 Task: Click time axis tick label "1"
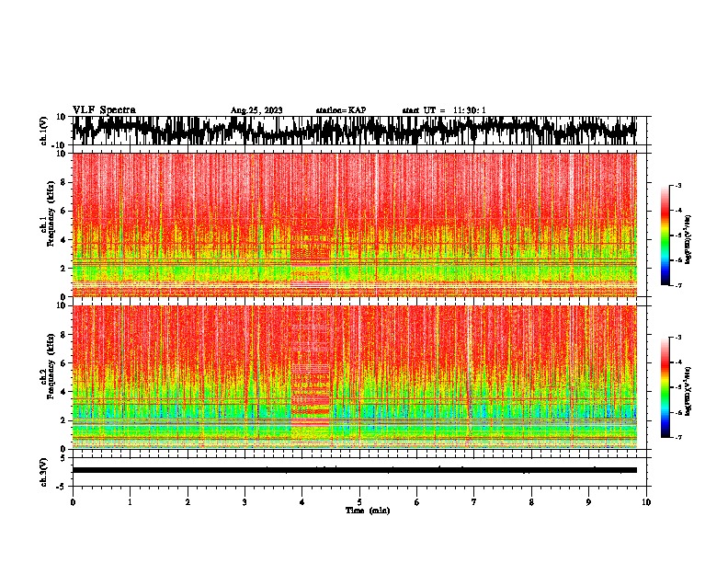click(130, 502)
